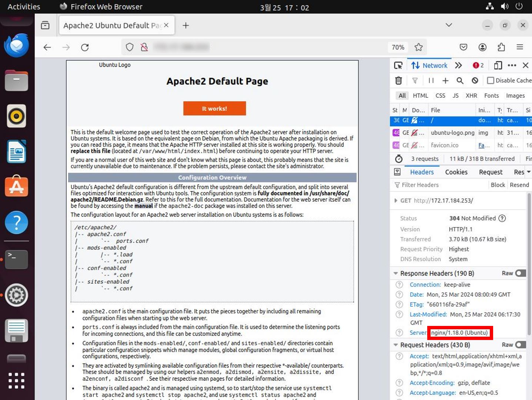
Task: Open the list all tabs dropdown
Action: pyautogui.click(x=449, y=25)
